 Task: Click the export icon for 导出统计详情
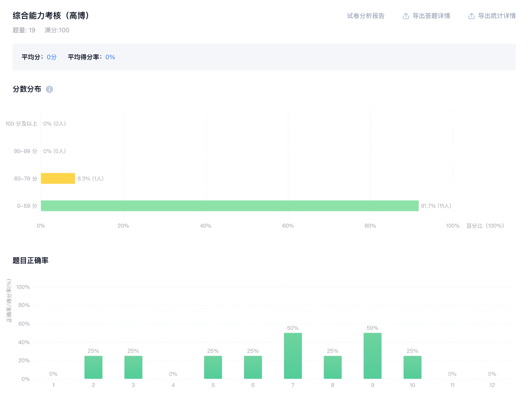click(471, 16)
